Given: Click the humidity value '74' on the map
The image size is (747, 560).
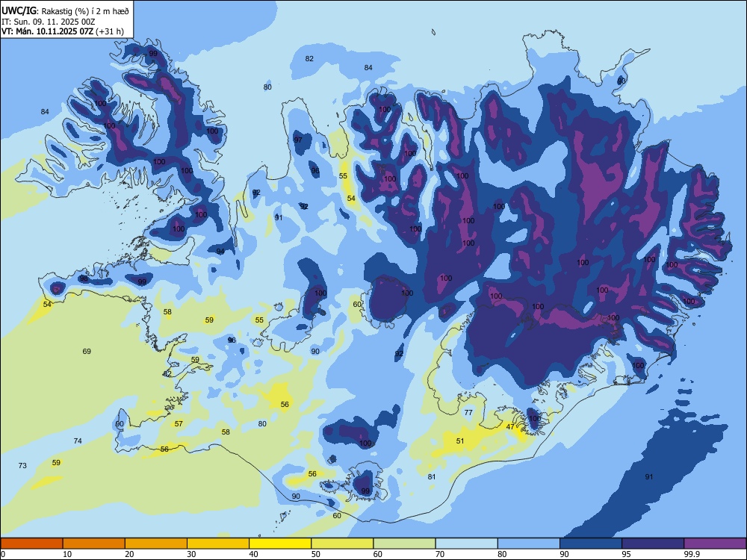Looking at the screenshot, I should tap(78, 441).
